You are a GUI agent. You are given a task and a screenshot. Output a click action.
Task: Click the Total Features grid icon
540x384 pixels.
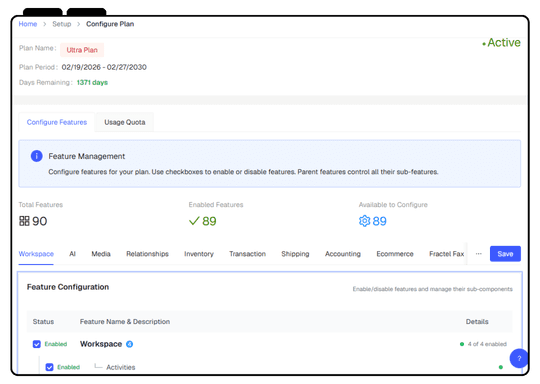[x=24, y=221]
